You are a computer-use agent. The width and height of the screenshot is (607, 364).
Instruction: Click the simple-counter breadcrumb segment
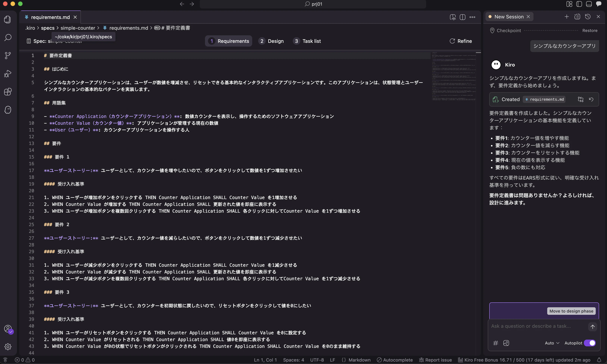coord(78,28)
